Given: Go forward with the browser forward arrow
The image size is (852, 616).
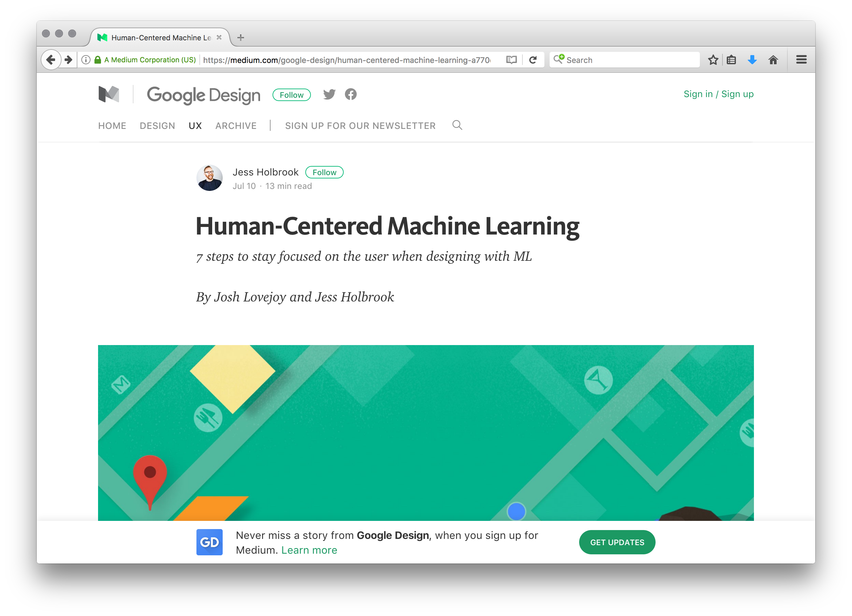Looking at the screenshot, I should coord(68,60).
